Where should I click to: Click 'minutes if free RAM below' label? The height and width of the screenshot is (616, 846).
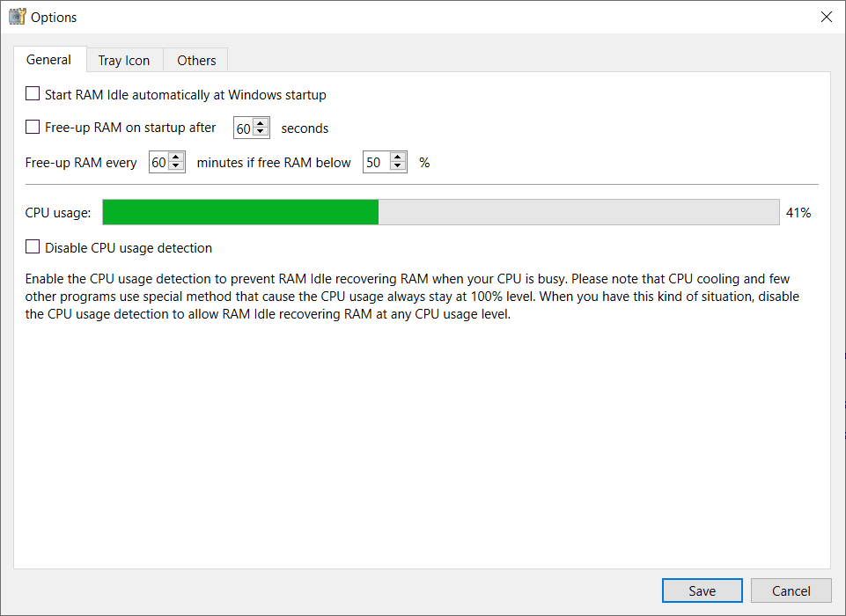tap(274, 163)
